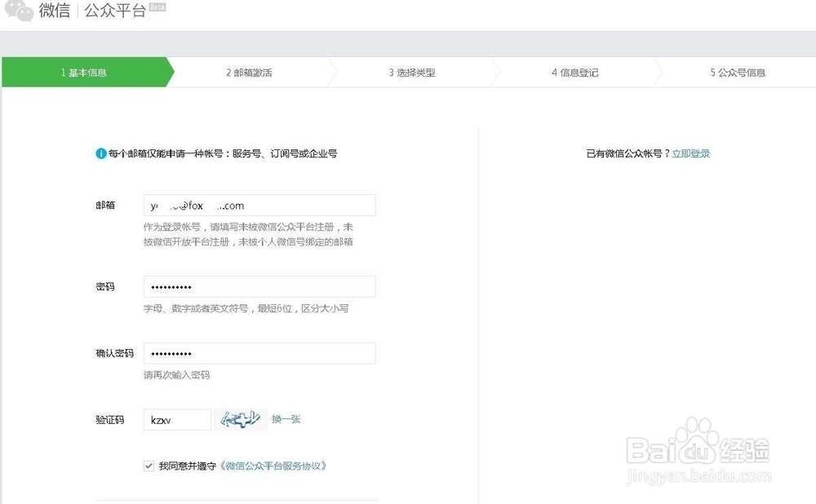Image resolution: width=816 pixels, height=504 pixels.
Task: Click 立即登录 to log in
Action: tap(690, 153)
